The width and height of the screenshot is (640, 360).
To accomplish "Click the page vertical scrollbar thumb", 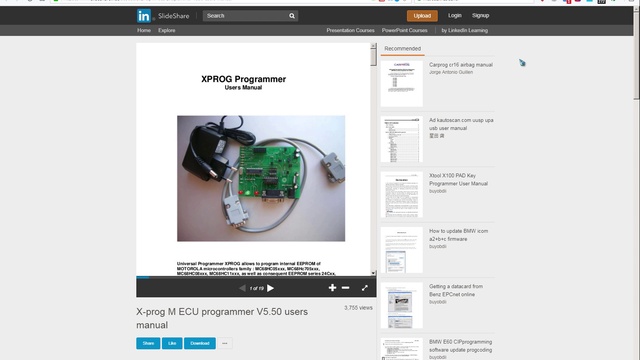I will point(637,55).
